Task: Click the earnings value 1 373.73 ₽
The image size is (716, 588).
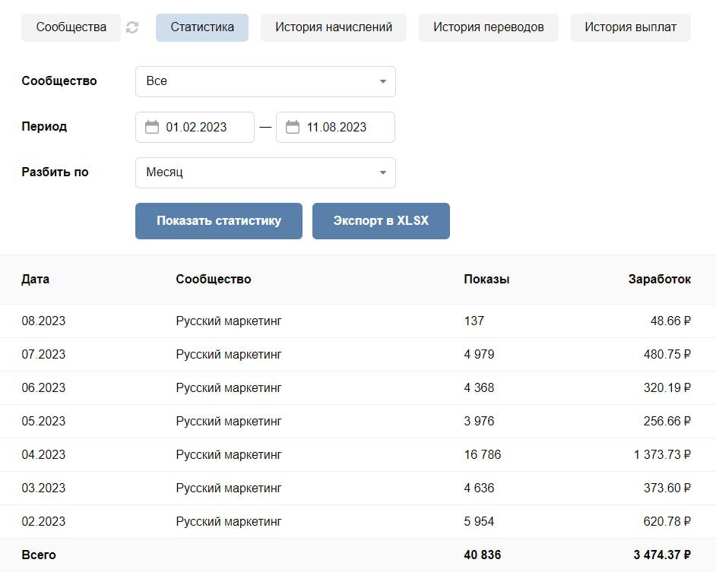Action: click(662, 455)
